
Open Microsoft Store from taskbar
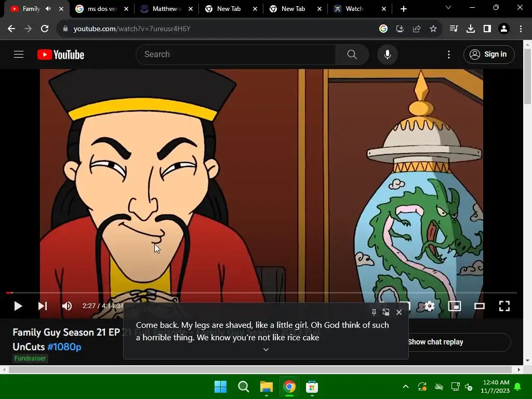point(312,387)
